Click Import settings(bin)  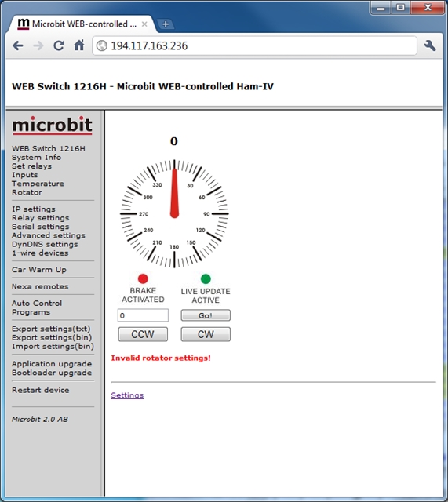(x=53, y=347)
